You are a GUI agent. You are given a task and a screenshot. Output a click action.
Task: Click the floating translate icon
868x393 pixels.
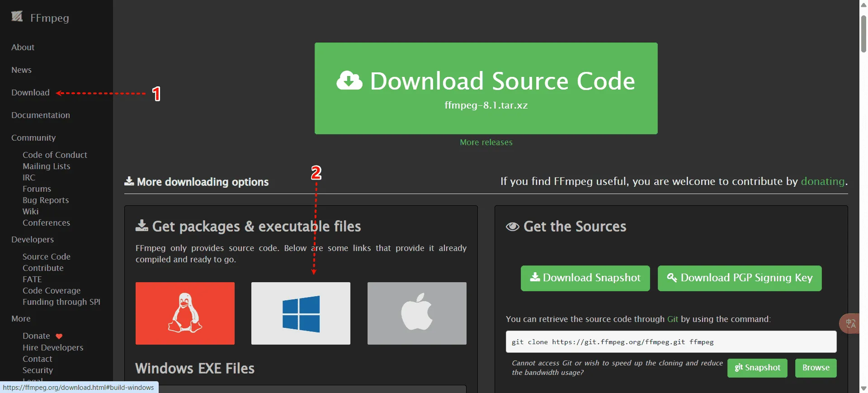pyautogui.click(x=850, y=323)
